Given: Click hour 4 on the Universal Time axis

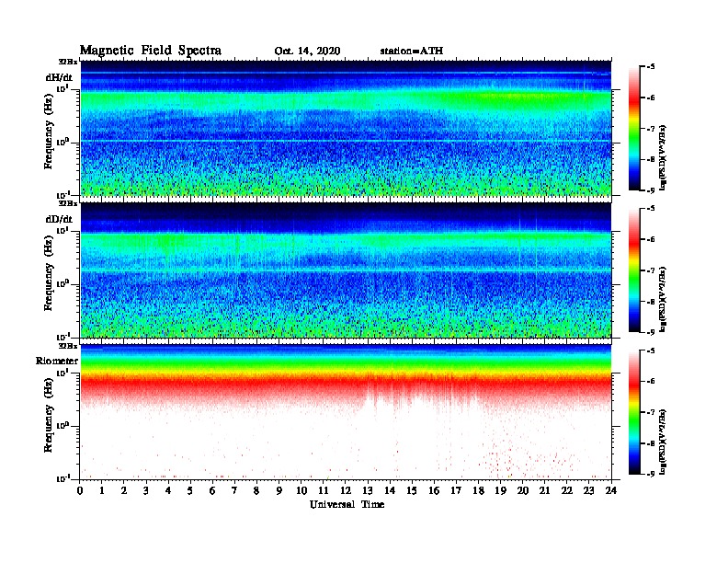Looking at the screenshot, I should [168, 491].
